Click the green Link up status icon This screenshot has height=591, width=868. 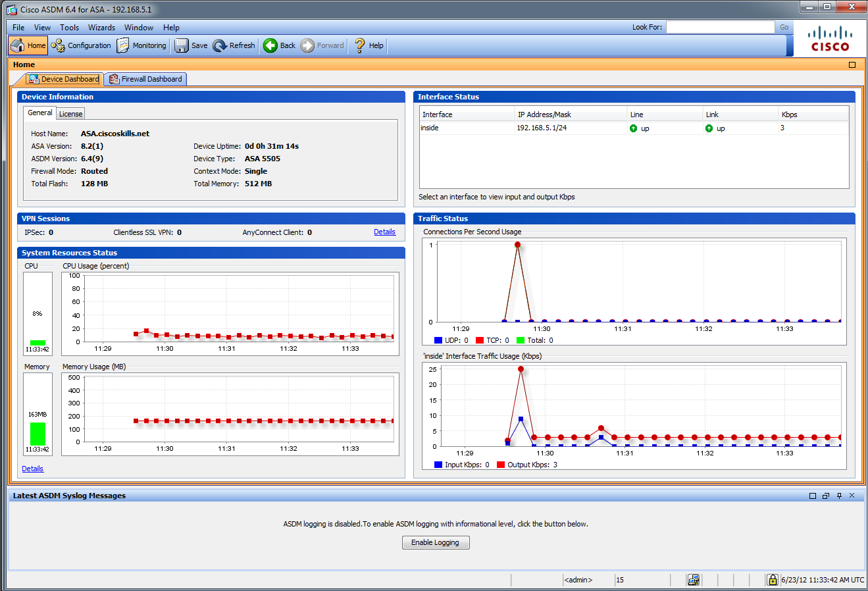[x=709, y=128]
